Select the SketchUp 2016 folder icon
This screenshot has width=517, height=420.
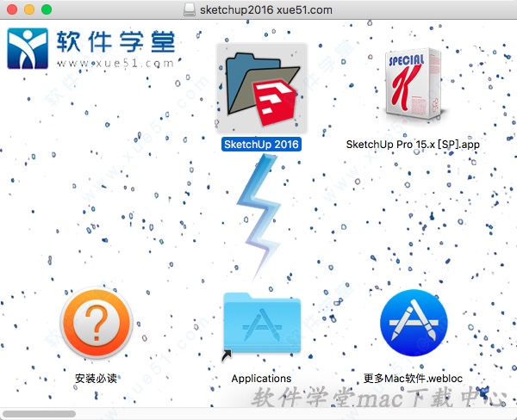point(261,89)
